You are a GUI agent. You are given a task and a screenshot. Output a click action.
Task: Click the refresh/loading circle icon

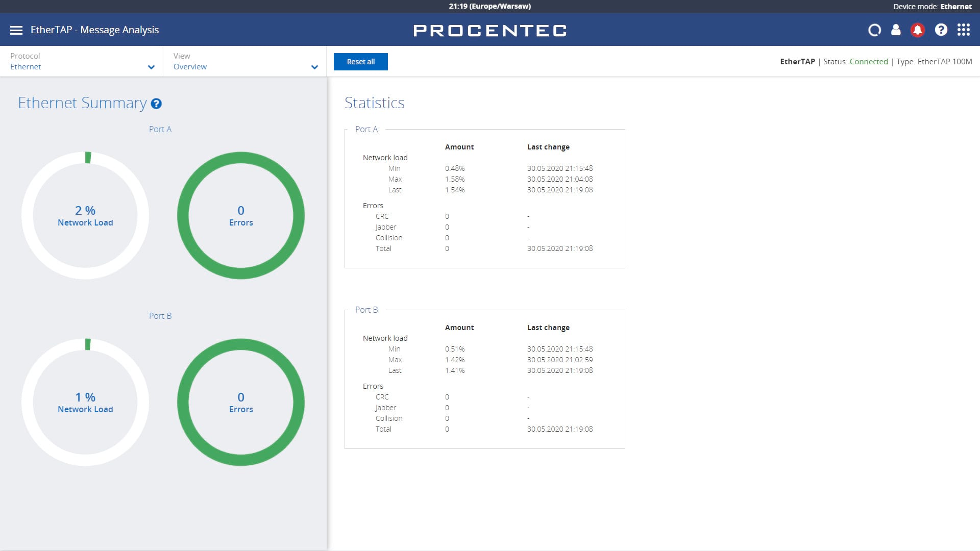(874, 30)
